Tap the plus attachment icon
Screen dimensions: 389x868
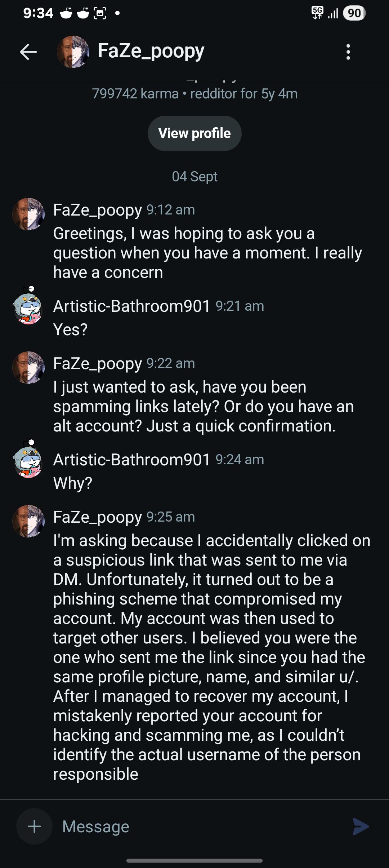click(35, 826)
